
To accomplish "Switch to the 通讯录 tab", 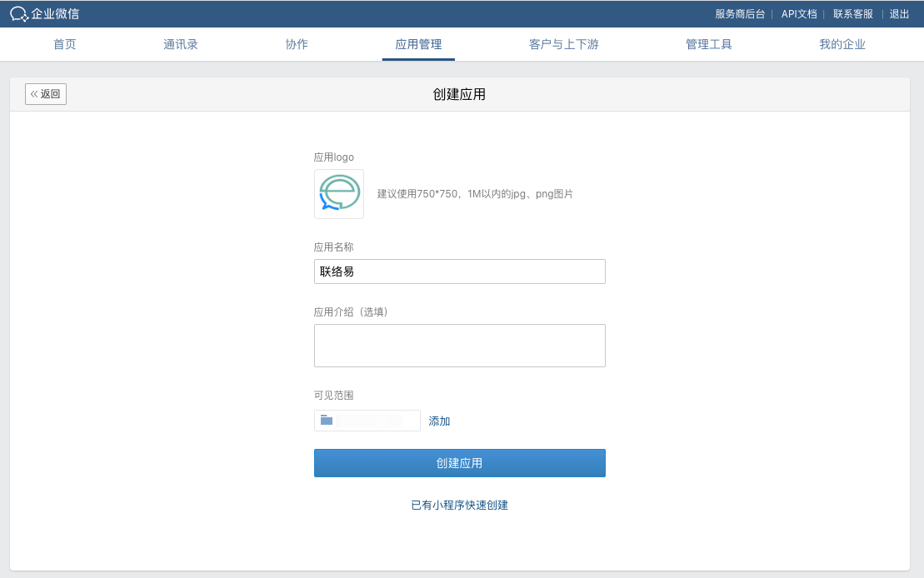I will coord(181,44).
